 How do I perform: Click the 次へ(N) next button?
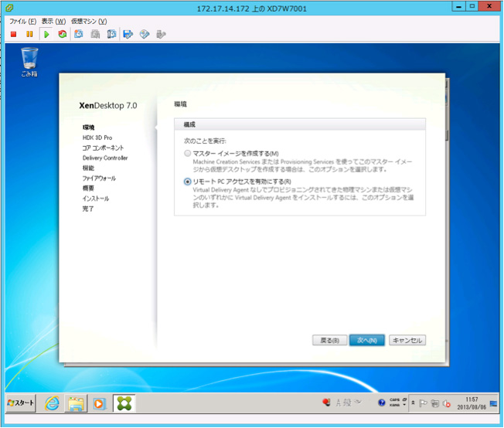366,340
